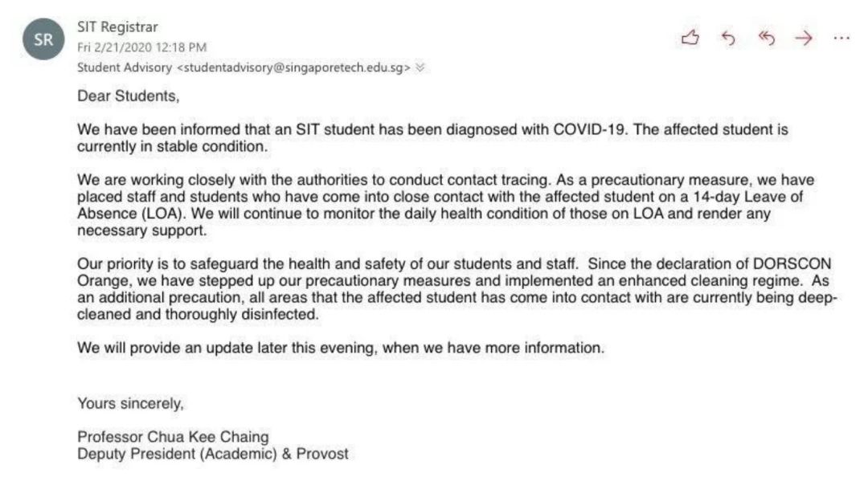Click the DORSCON Orange paragraph
The image size is (868, 481).
tap(457, 289)
